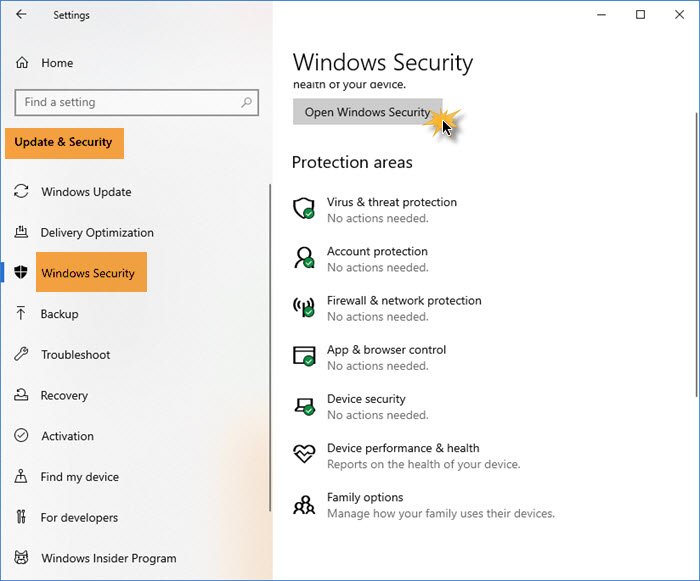Open the Home settings page
This screenshot has height=581, width=700.
tap(57, 63)
